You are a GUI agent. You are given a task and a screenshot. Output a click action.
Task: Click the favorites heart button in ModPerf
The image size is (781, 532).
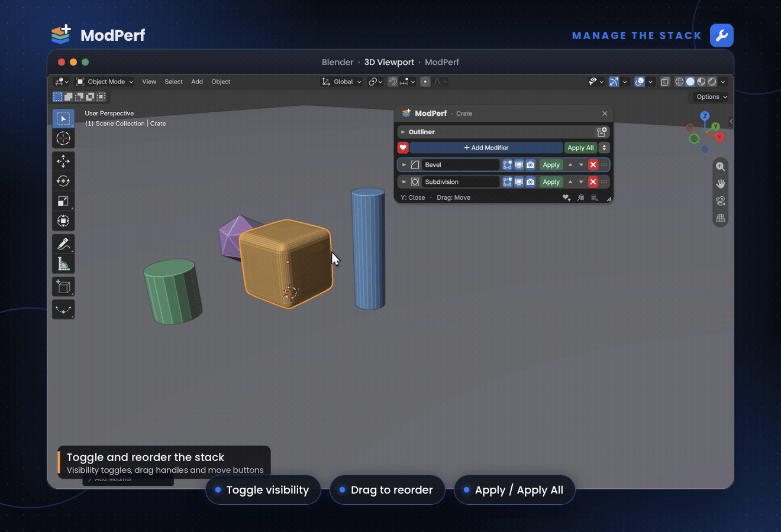(403, 148)
